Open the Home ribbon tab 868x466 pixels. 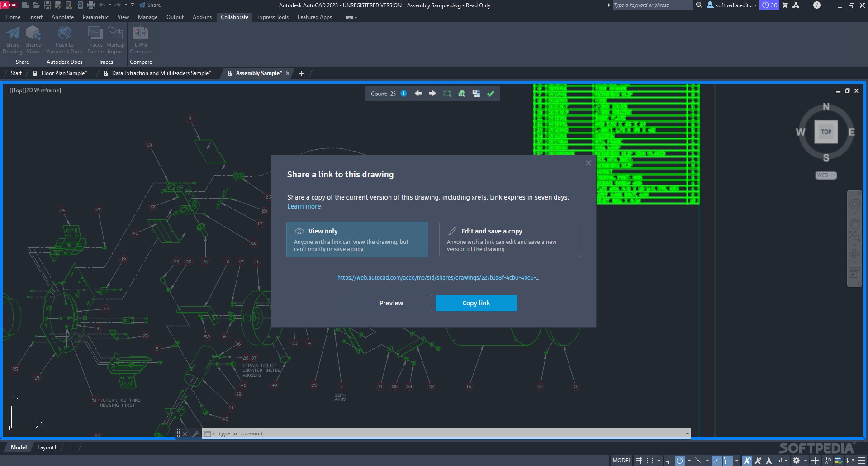pos(13,17)
